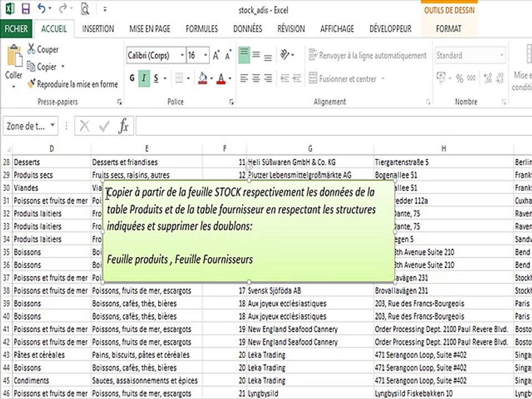Undo the last action

[42, 8]
